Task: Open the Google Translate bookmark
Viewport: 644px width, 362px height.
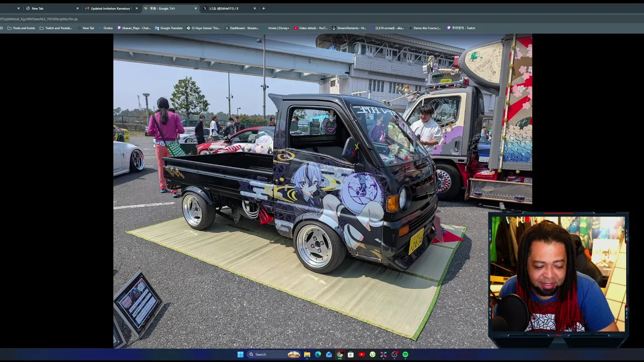Action: (169, 28)
